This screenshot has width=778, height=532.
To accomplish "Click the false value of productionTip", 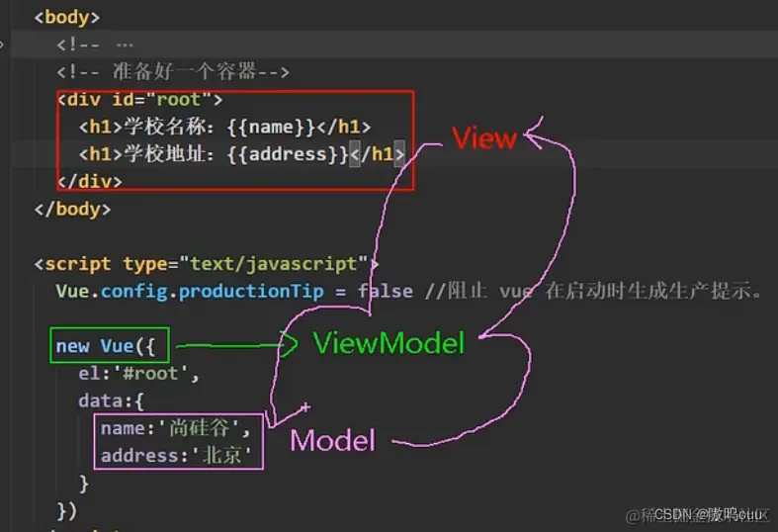I will (x=385, y=292).
